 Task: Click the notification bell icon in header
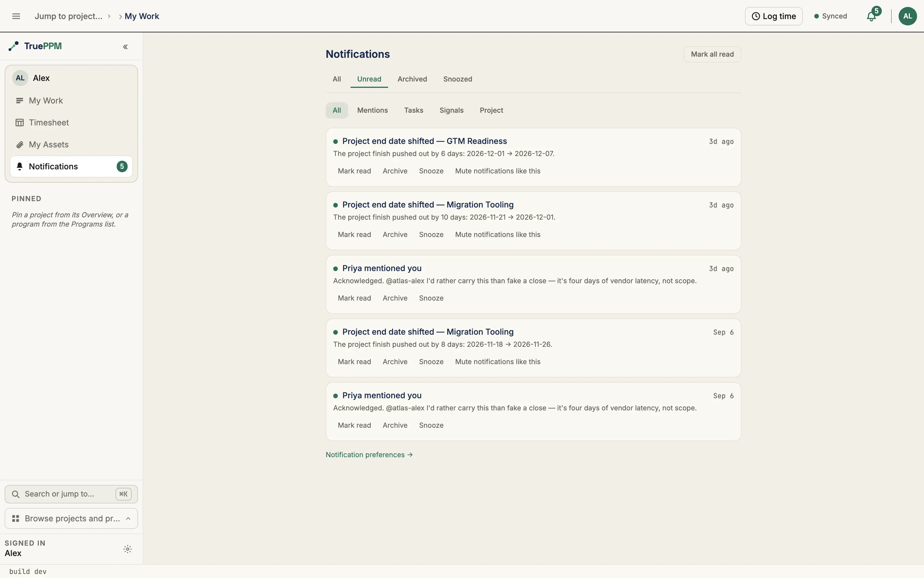pyautogui.click(x=871, y=16)
